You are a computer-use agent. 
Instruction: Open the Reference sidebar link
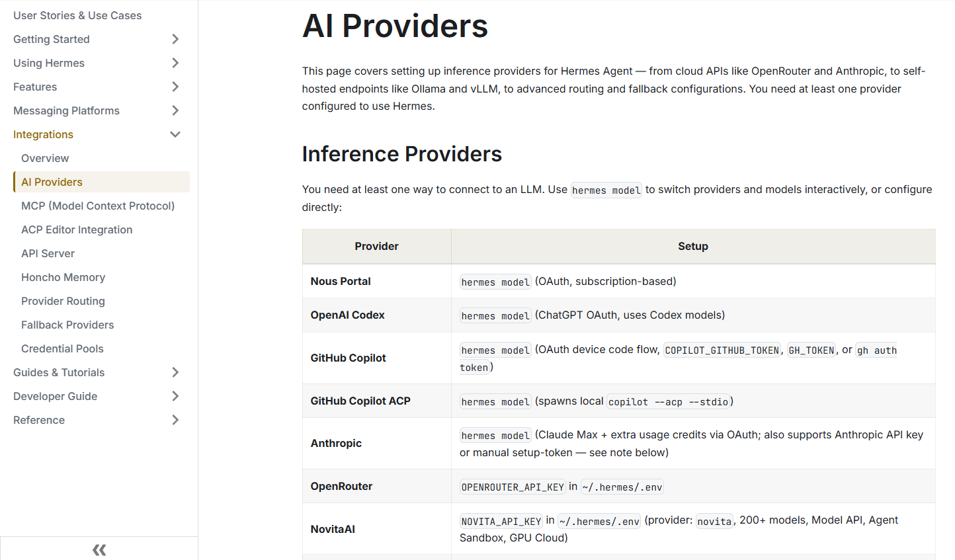[39, 420]
